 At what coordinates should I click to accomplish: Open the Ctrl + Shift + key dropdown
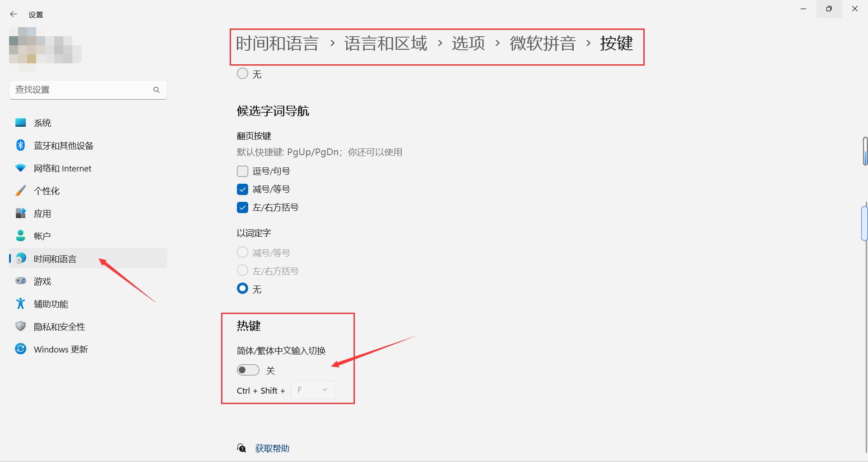point(313,390)
